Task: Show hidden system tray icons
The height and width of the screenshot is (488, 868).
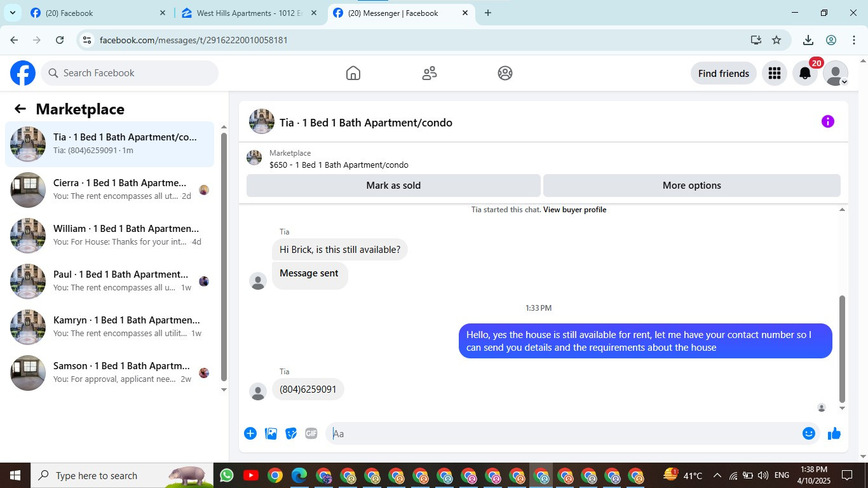Action: pos(717,475)
